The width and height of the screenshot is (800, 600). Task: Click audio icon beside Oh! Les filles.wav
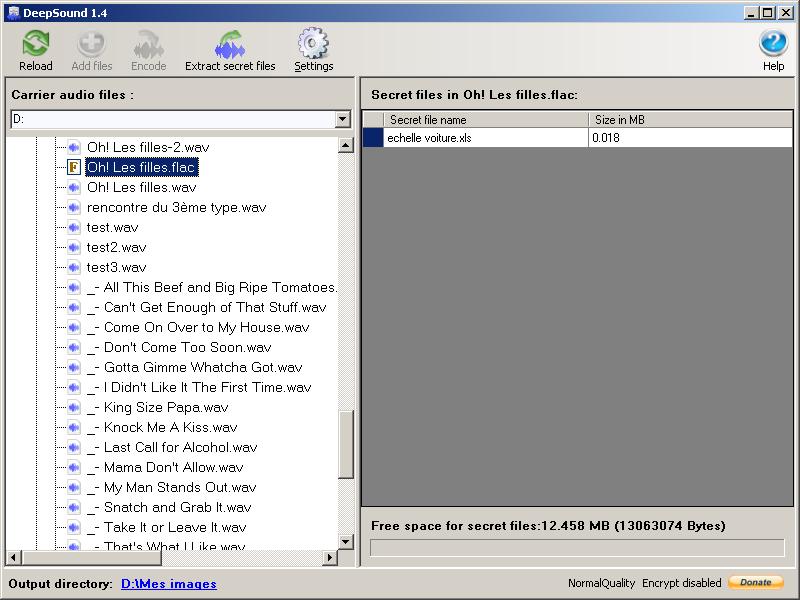click(x=74, y=187)
